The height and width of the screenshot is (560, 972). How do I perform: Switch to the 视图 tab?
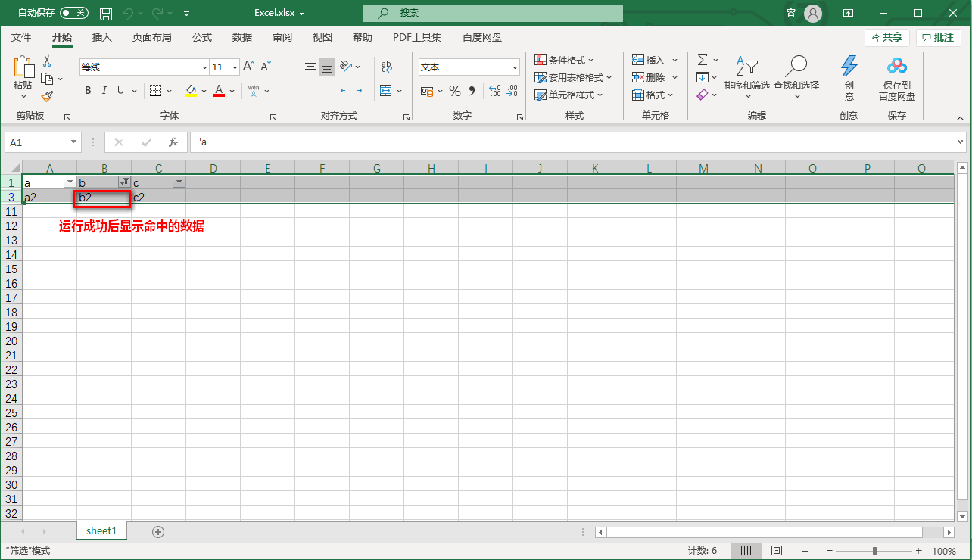coord(322,37)
